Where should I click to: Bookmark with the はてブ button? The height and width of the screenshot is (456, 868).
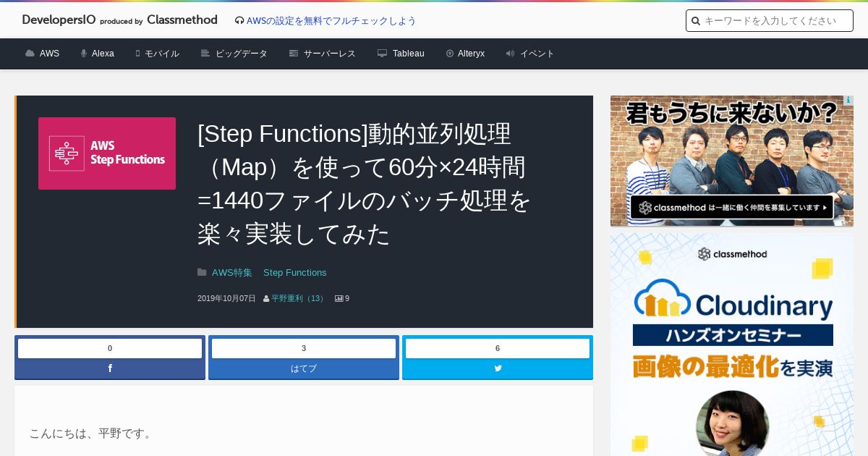[x=304, y=368]
